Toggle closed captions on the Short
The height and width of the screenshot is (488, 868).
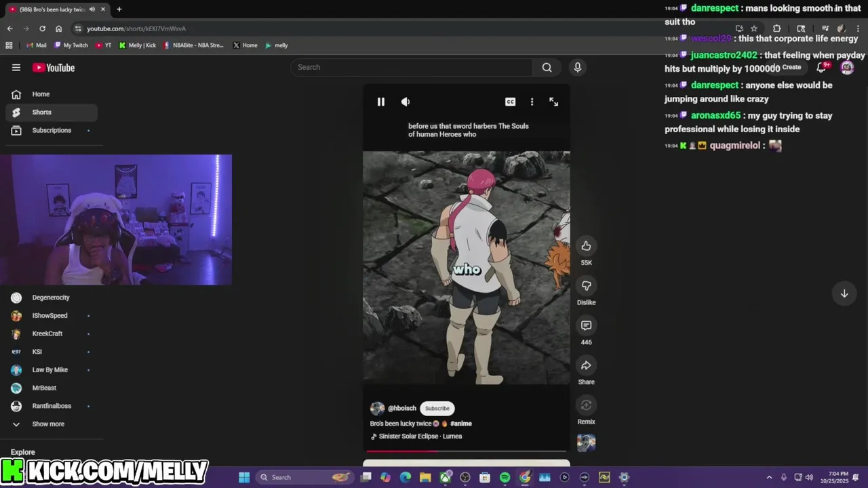pyautogui.click(x=511, y=102)
